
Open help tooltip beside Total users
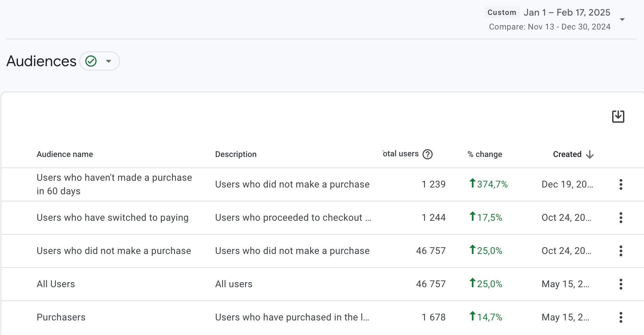pyautogui.click(x=428, y=154)
